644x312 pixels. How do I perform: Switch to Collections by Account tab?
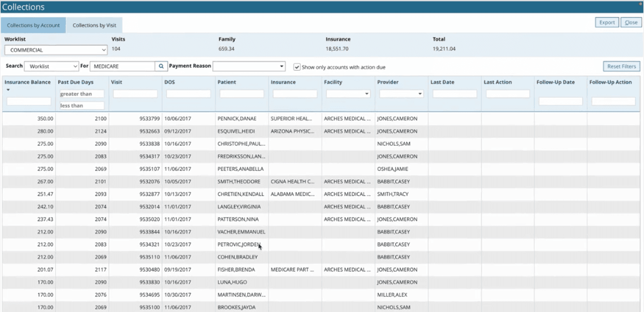33,25
